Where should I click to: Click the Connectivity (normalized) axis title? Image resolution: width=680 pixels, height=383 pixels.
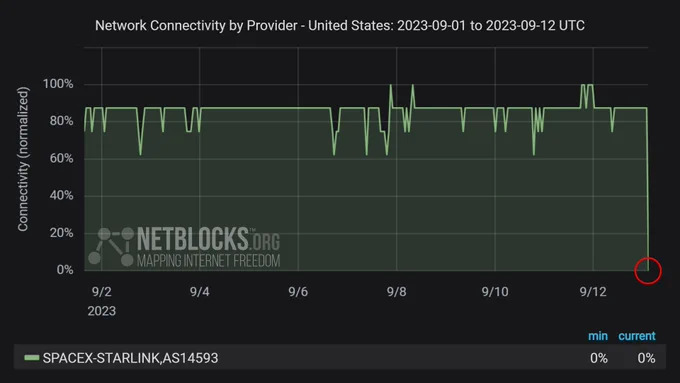[23, 159]
